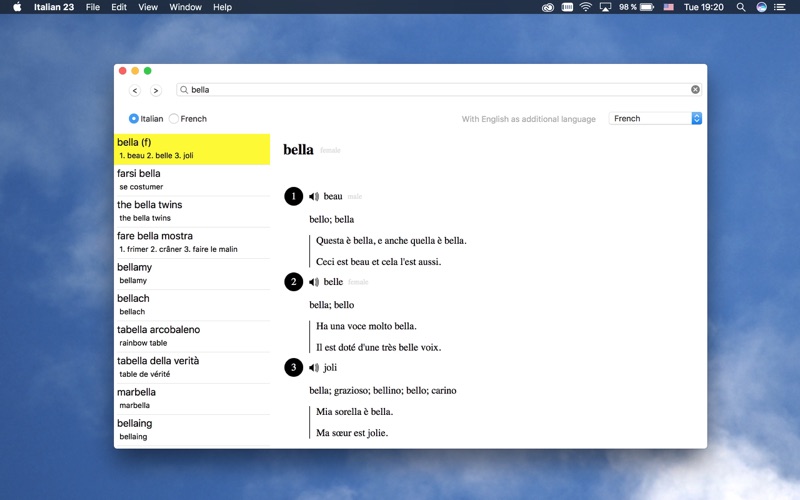Open the US flag input source menu

[668, 7]
